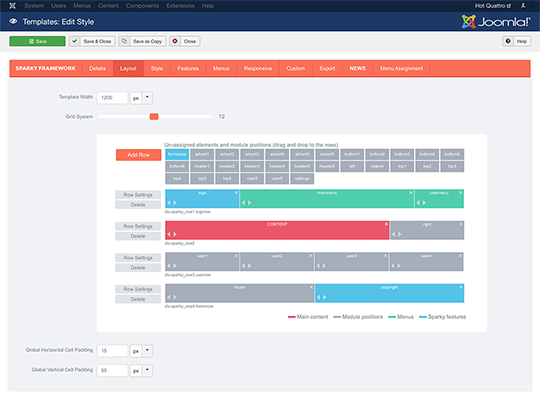
Task: Remove the footer cell with its X icon
Action: (x=311, y=287)
